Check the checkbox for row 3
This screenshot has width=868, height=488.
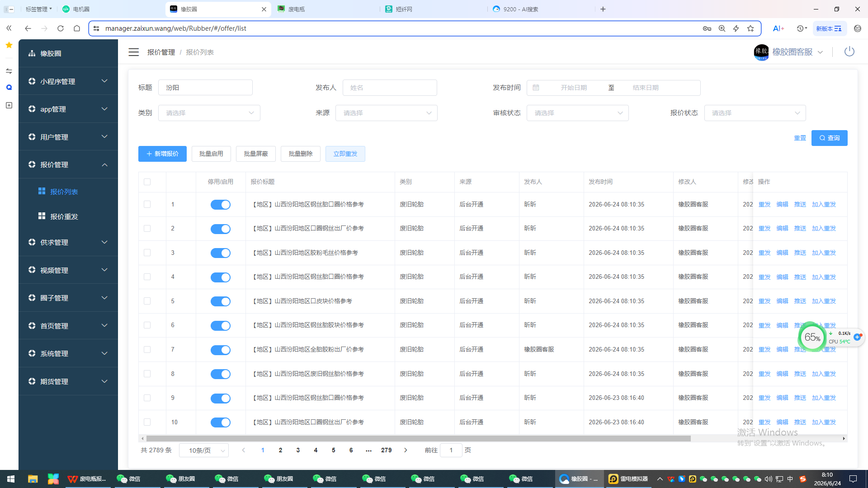click(x=147, y=253)
